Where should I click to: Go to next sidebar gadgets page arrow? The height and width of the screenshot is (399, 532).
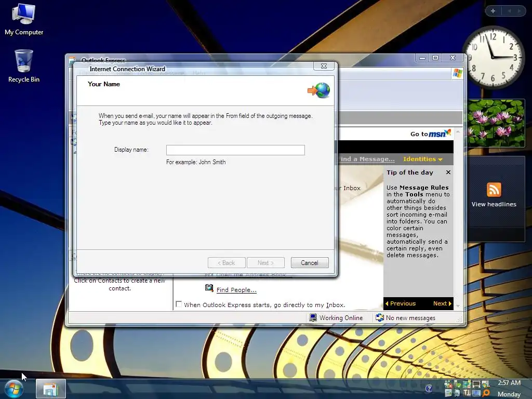point(519,11)
